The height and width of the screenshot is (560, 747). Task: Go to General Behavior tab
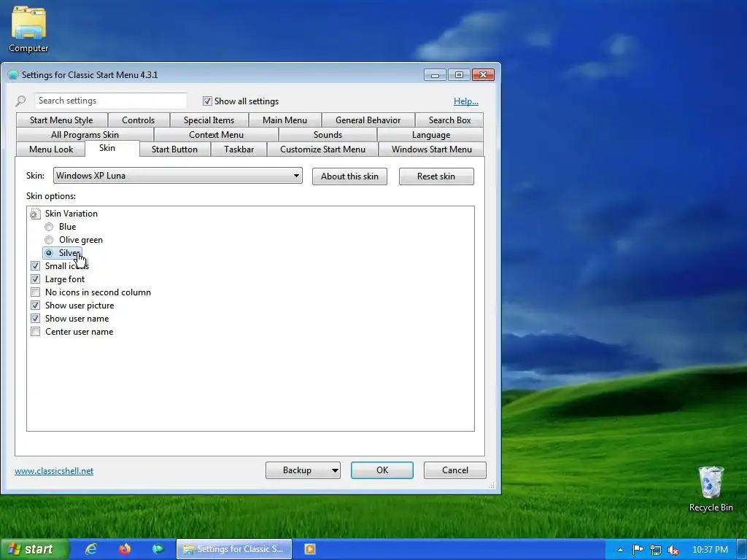368,120
